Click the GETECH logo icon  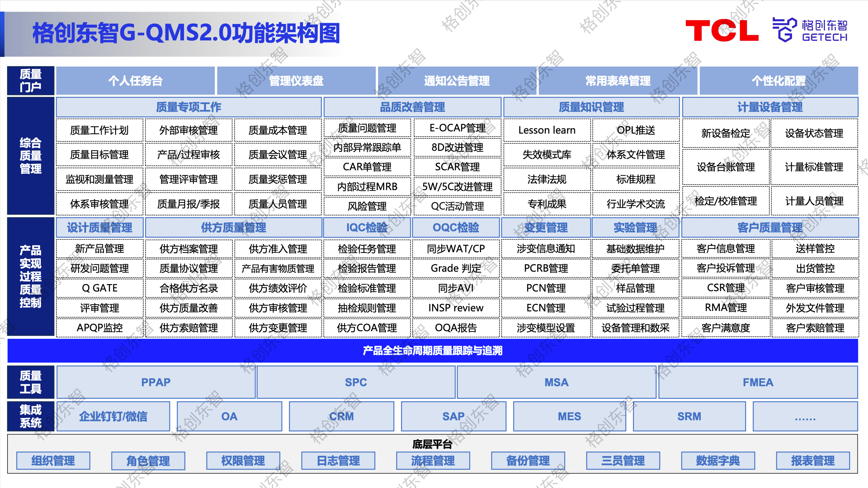click(785, 30)
